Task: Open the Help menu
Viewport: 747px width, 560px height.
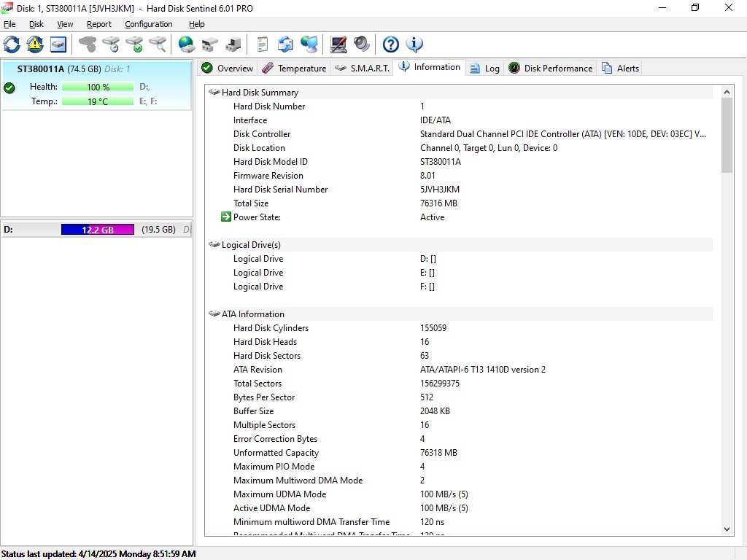Action: click(197, 24)
